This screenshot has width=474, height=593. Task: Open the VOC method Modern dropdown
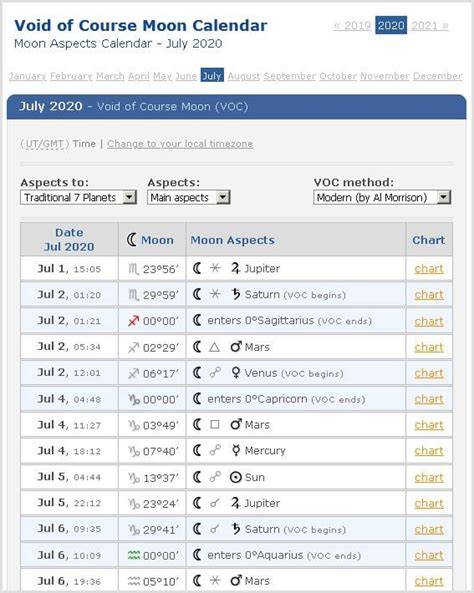(382, 197)
